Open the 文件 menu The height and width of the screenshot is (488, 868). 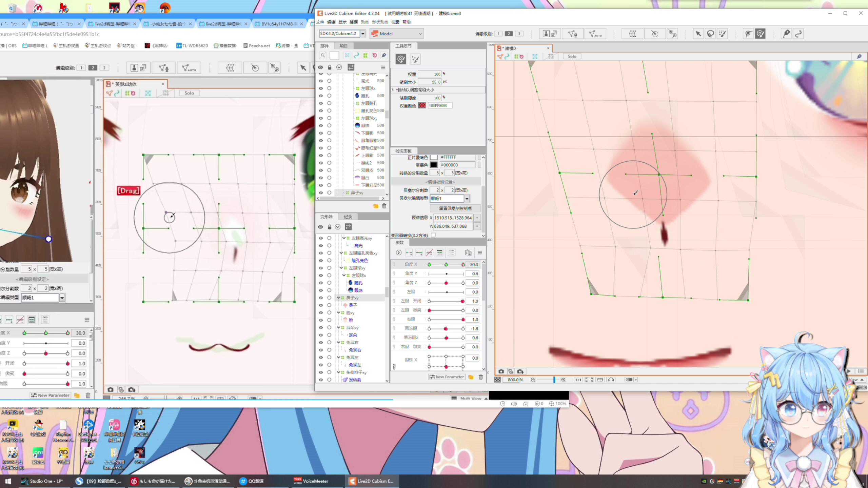coord(320,22)
